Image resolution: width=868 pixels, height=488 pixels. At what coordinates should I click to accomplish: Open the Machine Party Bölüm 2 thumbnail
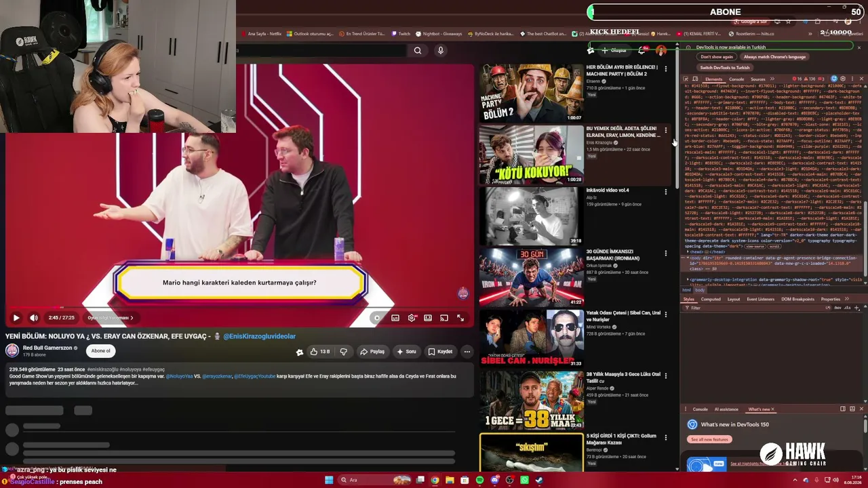532,94
